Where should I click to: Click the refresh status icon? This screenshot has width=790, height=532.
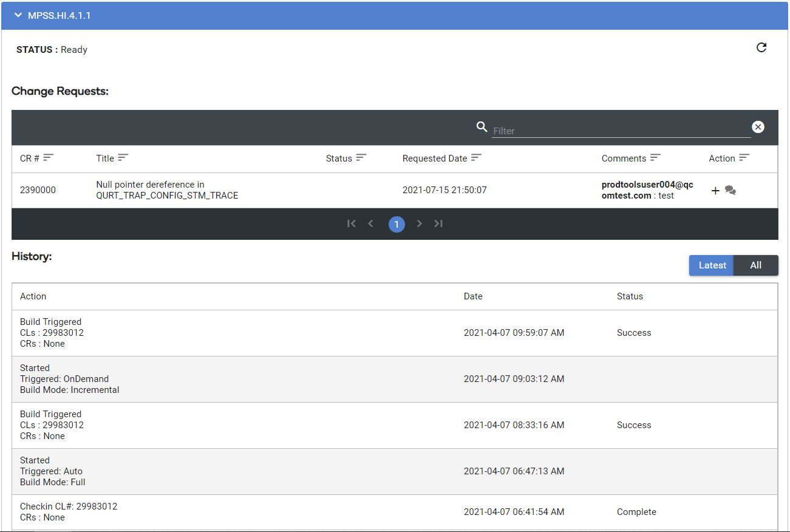coord(761,47)
